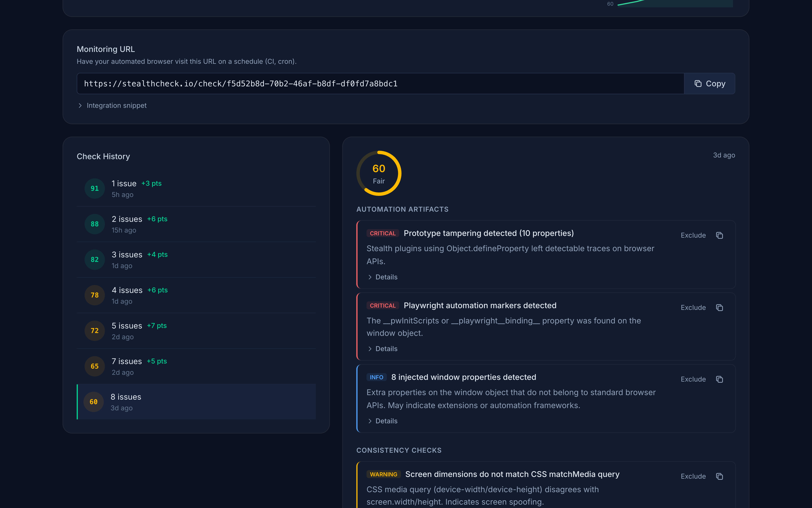Open the 91 score check from 5h ago

point(196,189)
